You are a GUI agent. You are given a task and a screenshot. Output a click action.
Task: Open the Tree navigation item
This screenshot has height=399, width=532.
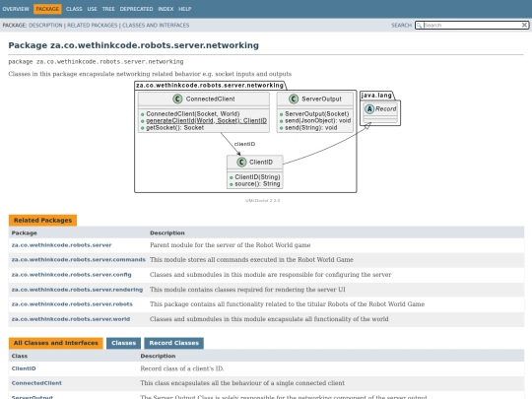(108, 9)
